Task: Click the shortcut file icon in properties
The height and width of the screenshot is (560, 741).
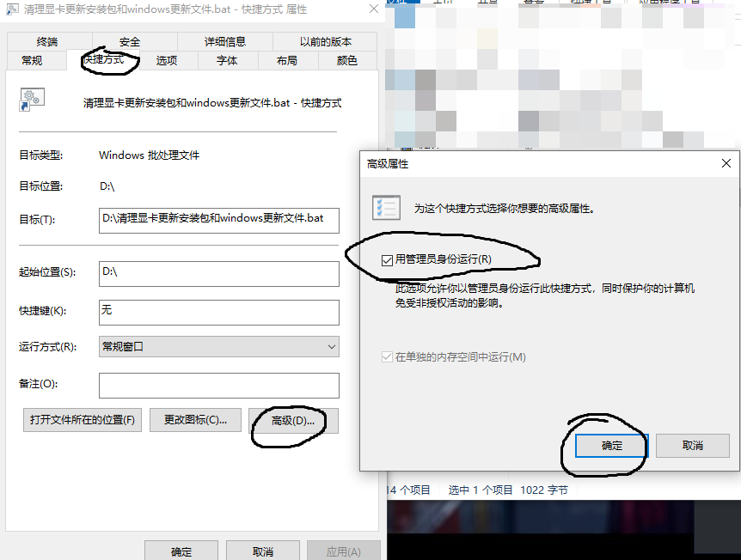Action: coord(31,100)
